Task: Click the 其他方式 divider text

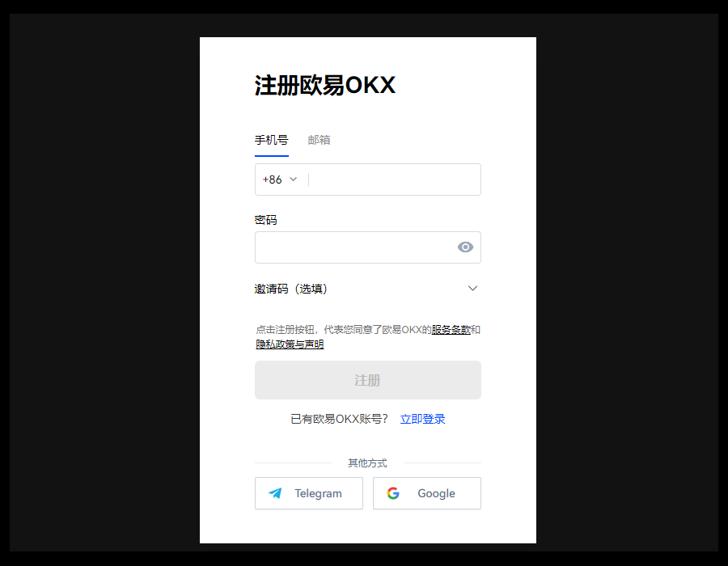Action: pos(367,463)
